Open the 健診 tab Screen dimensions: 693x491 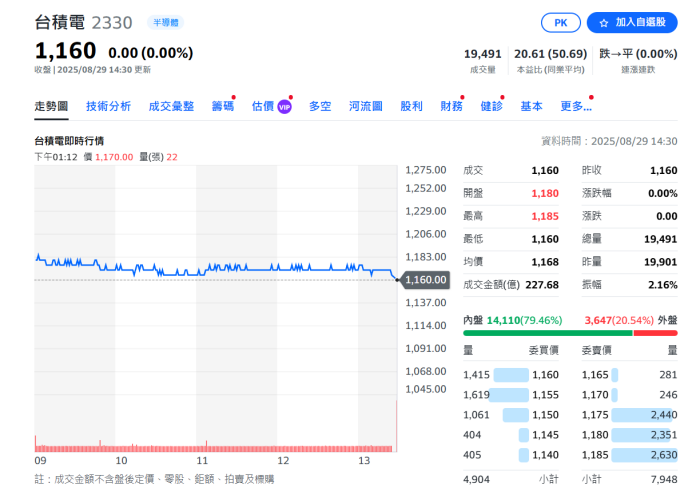tap(491, 106)
